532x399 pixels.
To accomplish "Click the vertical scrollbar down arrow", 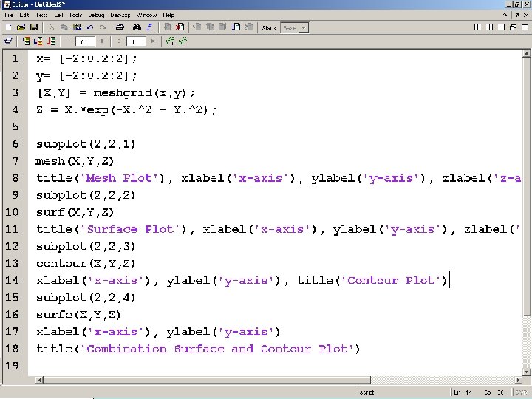I will [x=526, y=372].
